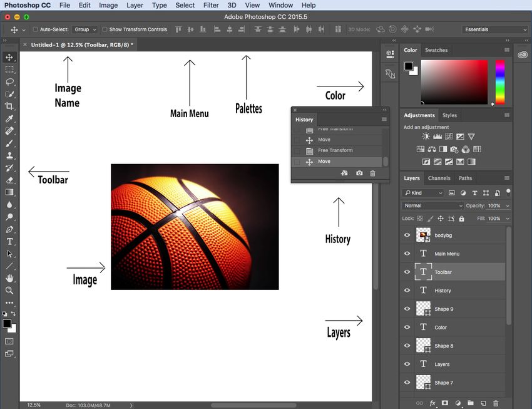Select the Quick Selection tool
The image size is (532, 409).
point(9,94)
